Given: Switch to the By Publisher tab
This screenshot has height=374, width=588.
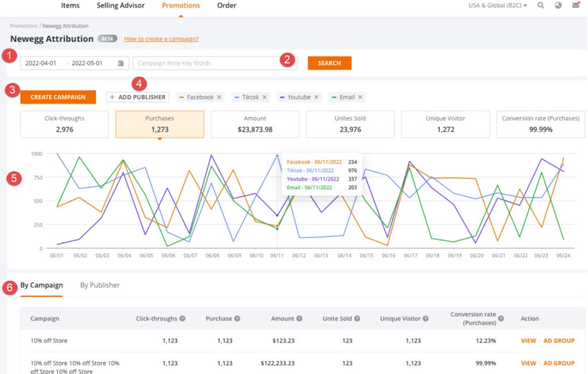Looking at the screenshot, I should 100,285.
